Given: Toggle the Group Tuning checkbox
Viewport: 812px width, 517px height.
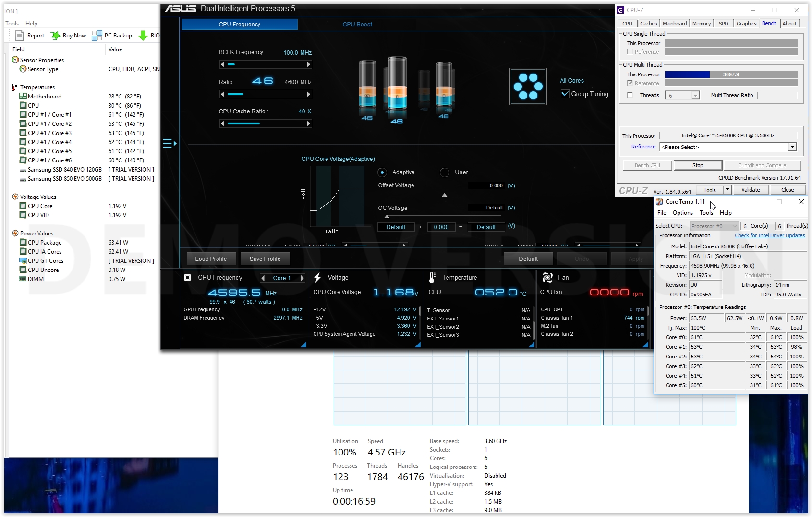Looking at the screenshot, I should coord(565,94).
